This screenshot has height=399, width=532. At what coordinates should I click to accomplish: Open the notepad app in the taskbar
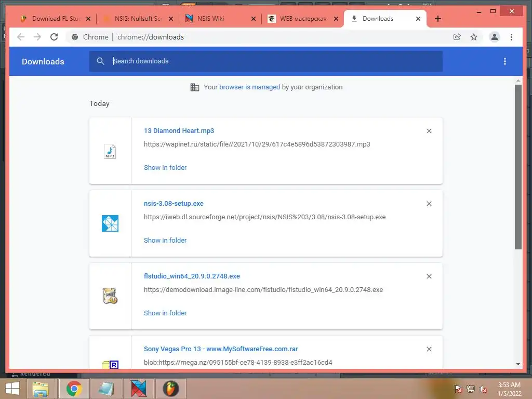106,389
